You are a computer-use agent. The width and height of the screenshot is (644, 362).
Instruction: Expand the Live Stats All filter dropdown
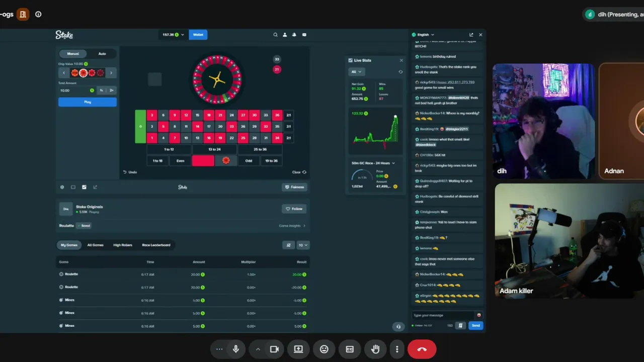tap(356, 72)
